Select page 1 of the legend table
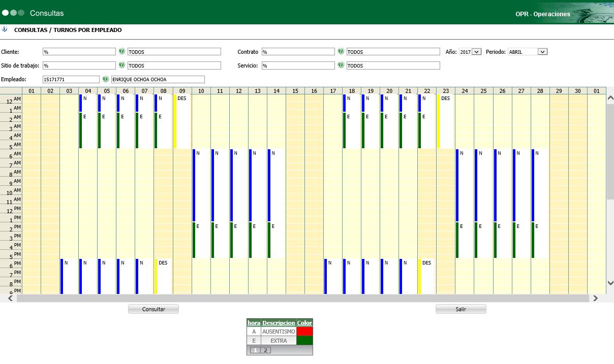614x364 pixels. click(x=255, y=350)
